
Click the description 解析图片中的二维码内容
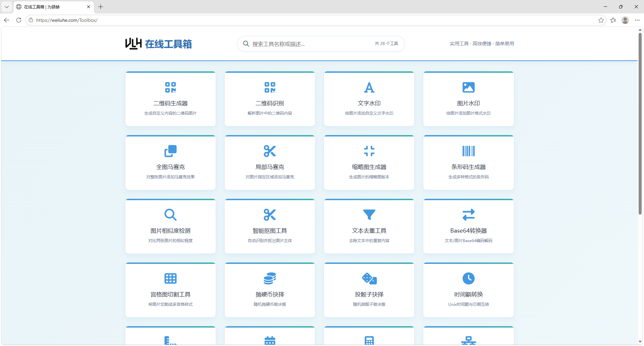click(270, 113)
